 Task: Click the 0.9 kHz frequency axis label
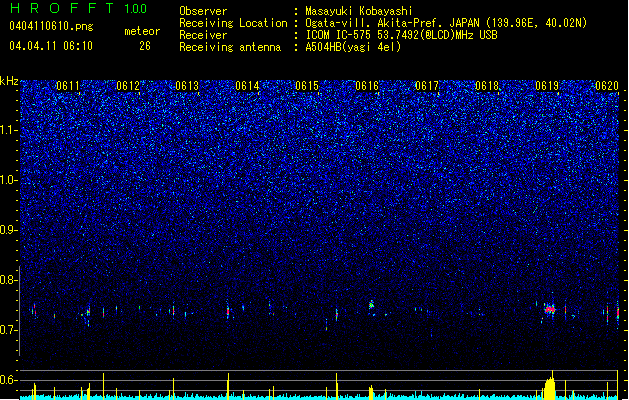pos(9,230)
